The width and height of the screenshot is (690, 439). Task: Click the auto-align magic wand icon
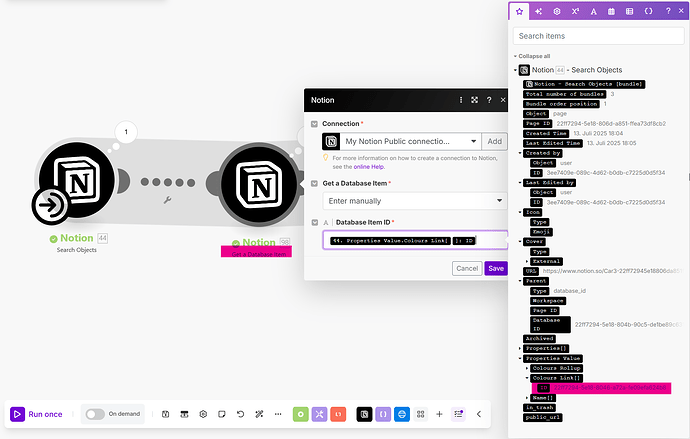259,414
